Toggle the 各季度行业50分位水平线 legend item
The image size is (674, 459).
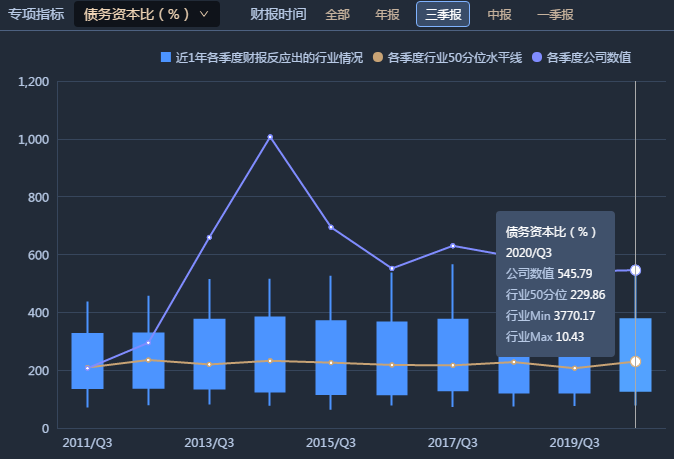448,58
